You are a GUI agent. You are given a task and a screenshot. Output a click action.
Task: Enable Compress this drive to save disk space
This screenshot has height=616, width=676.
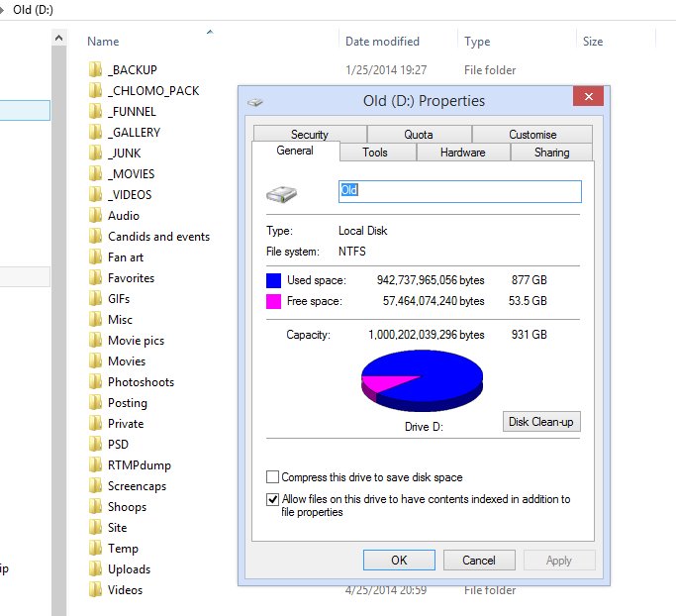pos(272,477)
